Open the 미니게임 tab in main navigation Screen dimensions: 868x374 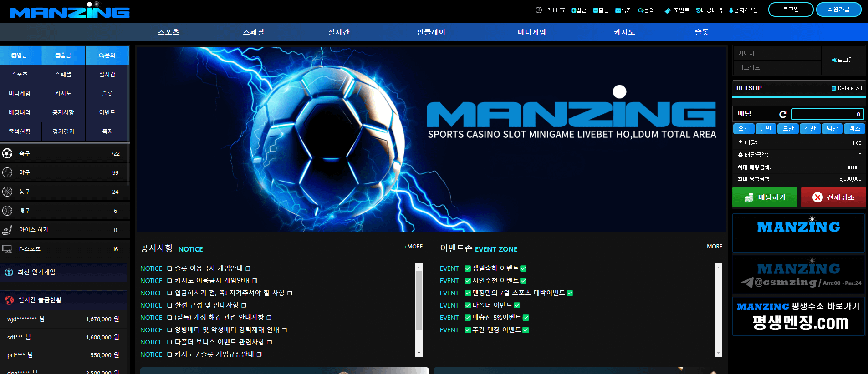532,32
